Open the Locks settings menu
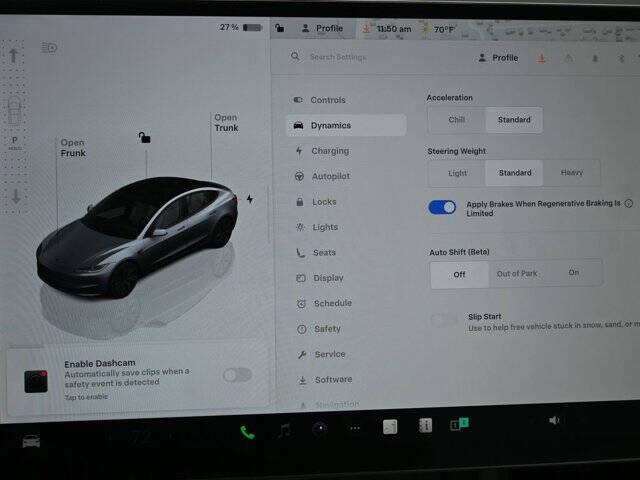The image size is (640, 480). (x=346, y=202)
